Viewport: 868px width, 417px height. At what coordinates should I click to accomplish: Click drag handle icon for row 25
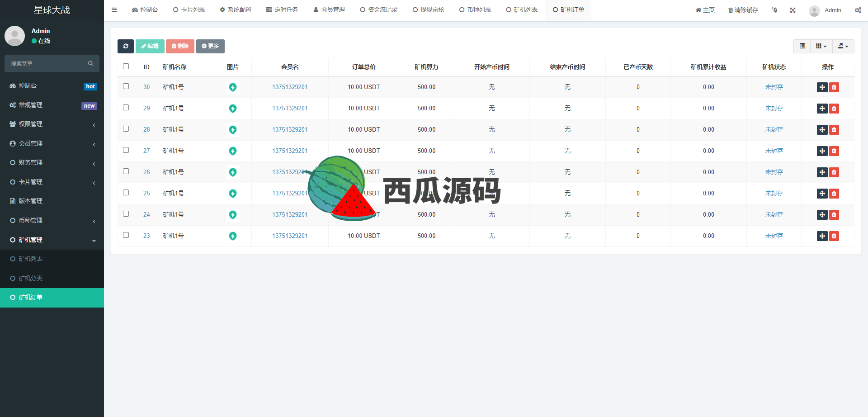[822, 194]
